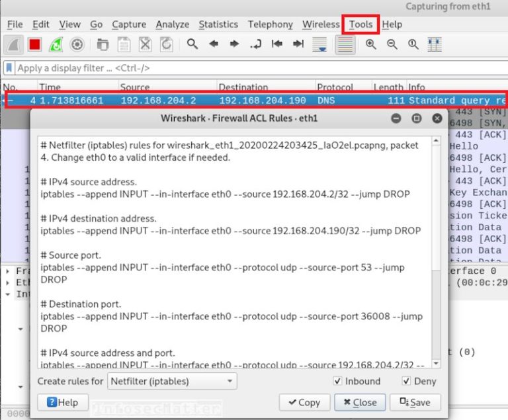Zoom out on packet list text

pyautogui.click(x=392, y=44)
